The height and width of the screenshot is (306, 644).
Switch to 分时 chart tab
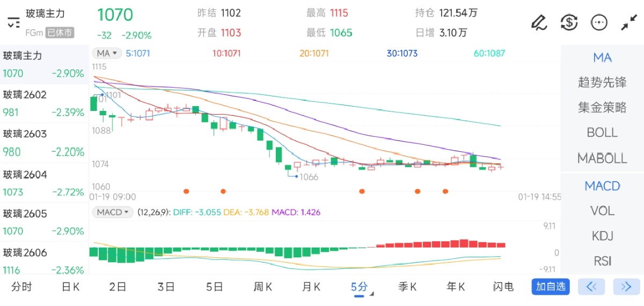21,287
